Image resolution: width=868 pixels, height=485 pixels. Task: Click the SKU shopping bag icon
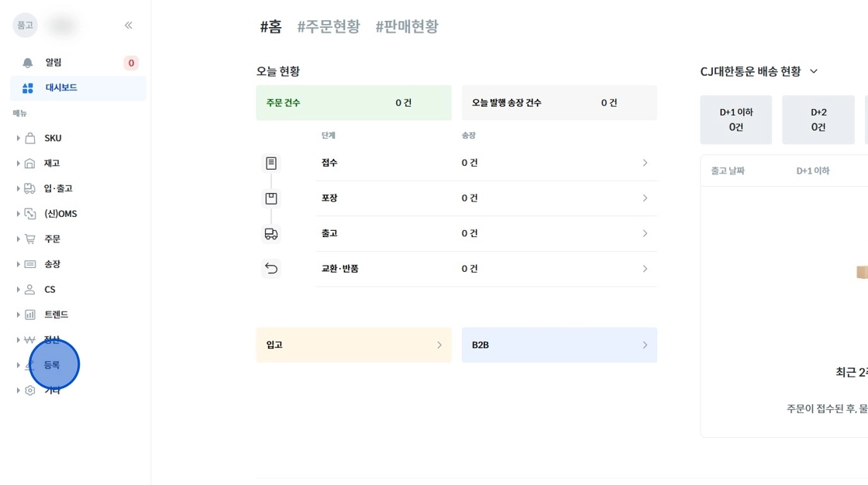pyautogui.click(x=30, y=138)
